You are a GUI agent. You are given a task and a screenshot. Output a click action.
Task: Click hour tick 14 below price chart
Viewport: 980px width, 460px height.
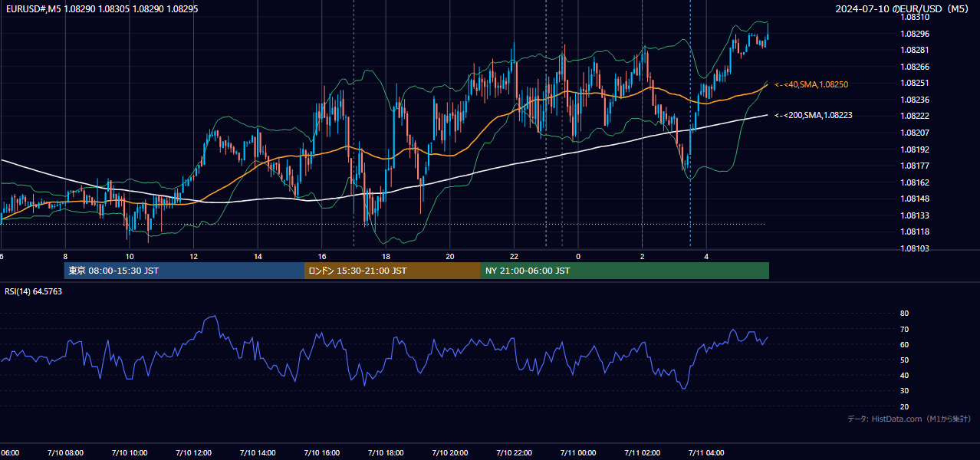(x=258, y=256)
